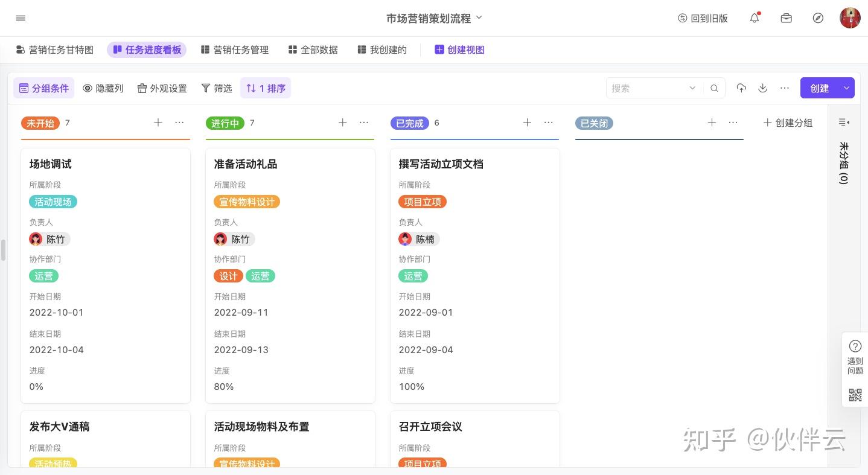This screenshot has width=868, height=475.
Task: Click into the 搜索 input field
Action: coord(646,88)
